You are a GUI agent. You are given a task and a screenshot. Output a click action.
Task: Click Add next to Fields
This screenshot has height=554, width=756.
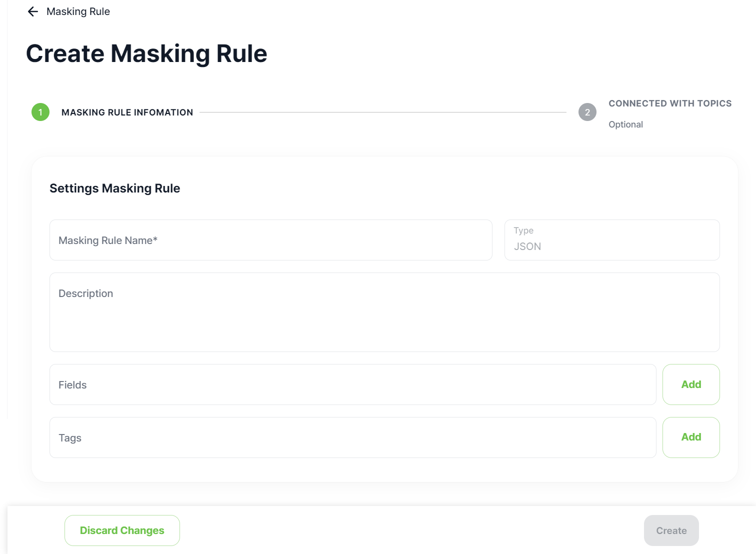pos(691,384)
